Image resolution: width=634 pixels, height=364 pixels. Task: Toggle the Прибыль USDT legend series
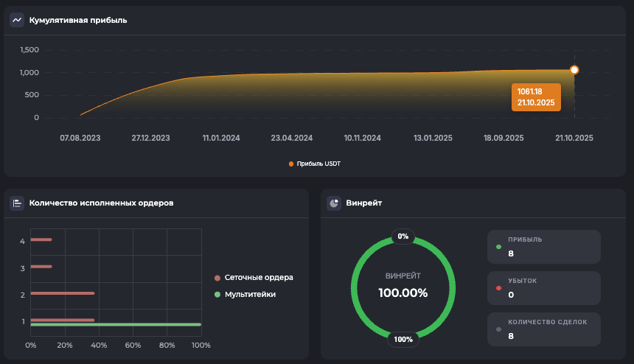[x=318, y=164]
